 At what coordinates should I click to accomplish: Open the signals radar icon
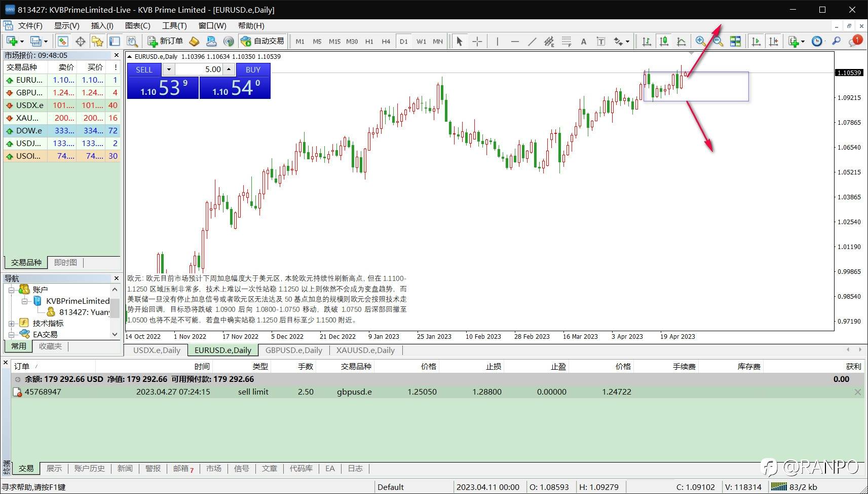point(229,41)
